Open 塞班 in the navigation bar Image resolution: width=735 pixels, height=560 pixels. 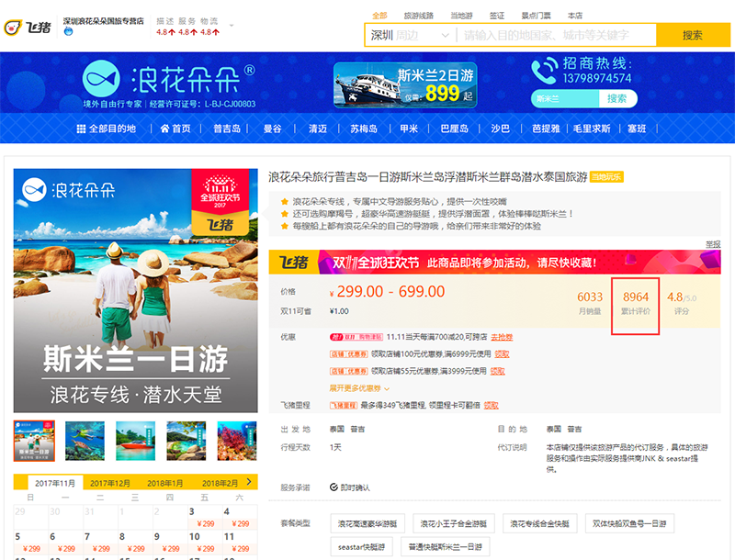tap(637, 129)
